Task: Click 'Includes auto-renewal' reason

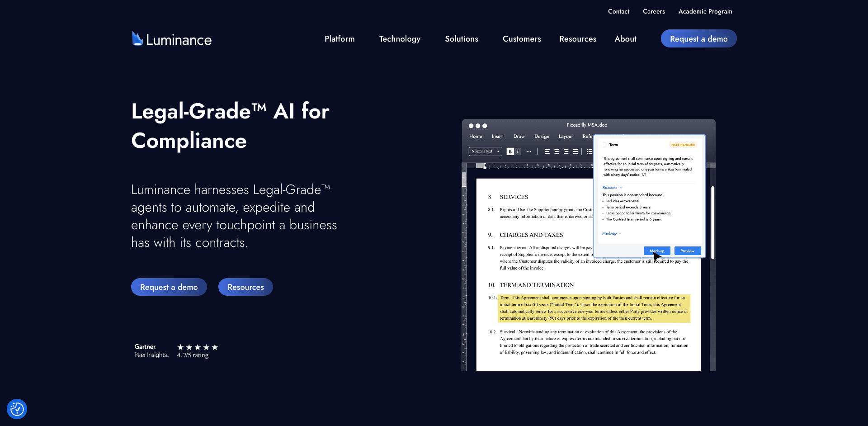Action: click(623, 201)
